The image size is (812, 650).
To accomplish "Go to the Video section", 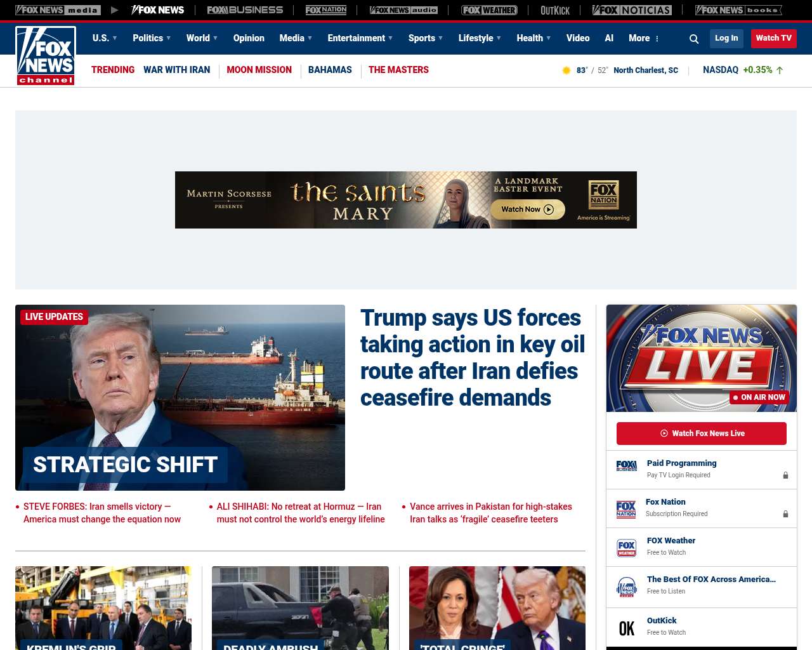I will 578,38.
